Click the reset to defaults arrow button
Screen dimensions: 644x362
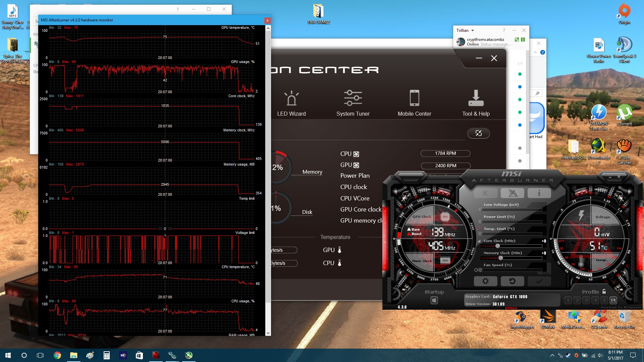tap(512, 281)
